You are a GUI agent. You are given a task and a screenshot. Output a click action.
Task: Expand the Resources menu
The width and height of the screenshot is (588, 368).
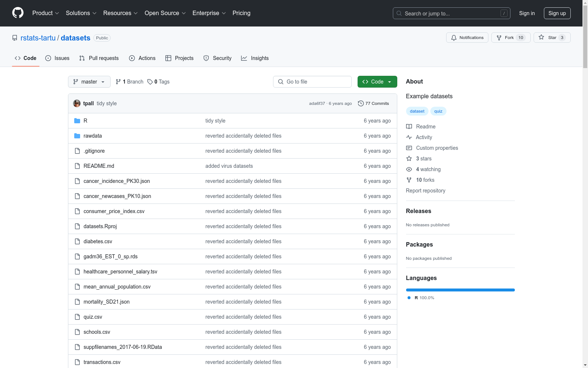click(x=121, y=13)
